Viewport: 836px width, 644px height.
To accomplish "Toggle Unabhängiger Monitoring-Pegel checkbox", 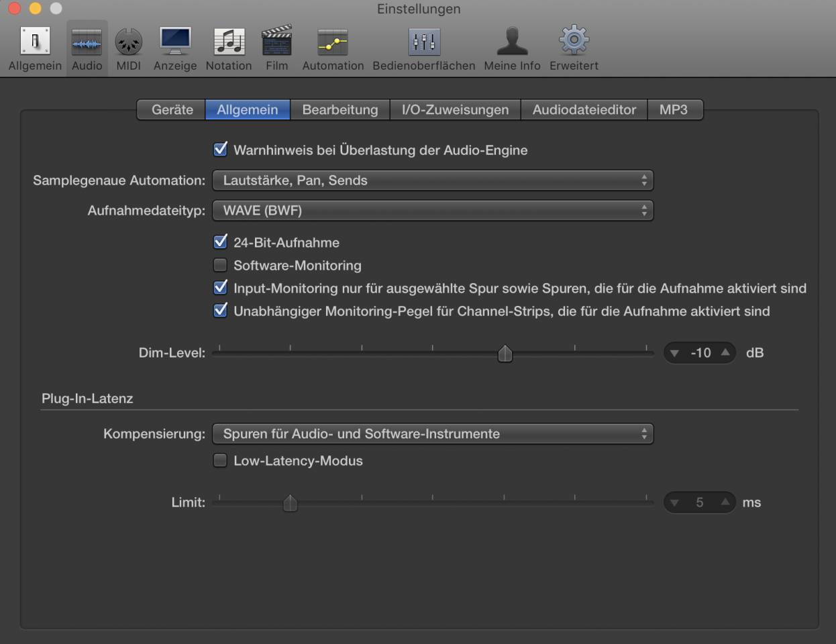I will coord(220,311).
